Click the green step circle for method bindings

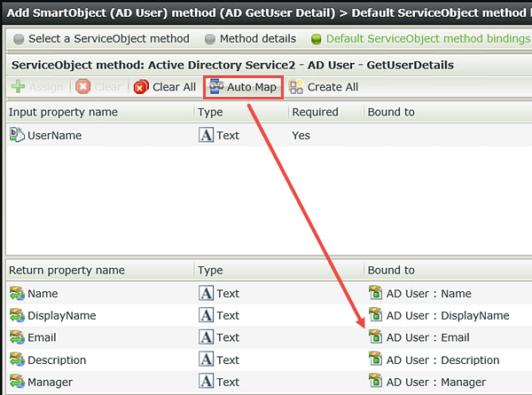click(x=317, y=39)
